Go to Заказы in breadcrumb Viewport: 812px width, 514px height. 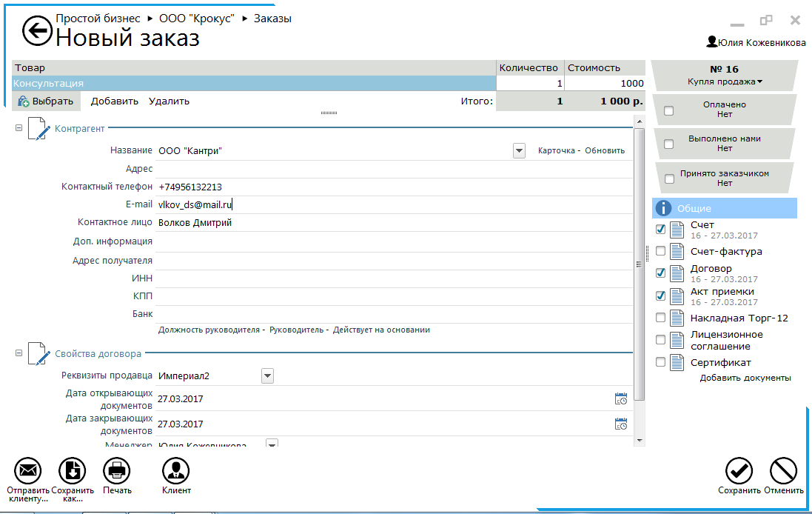272,19
